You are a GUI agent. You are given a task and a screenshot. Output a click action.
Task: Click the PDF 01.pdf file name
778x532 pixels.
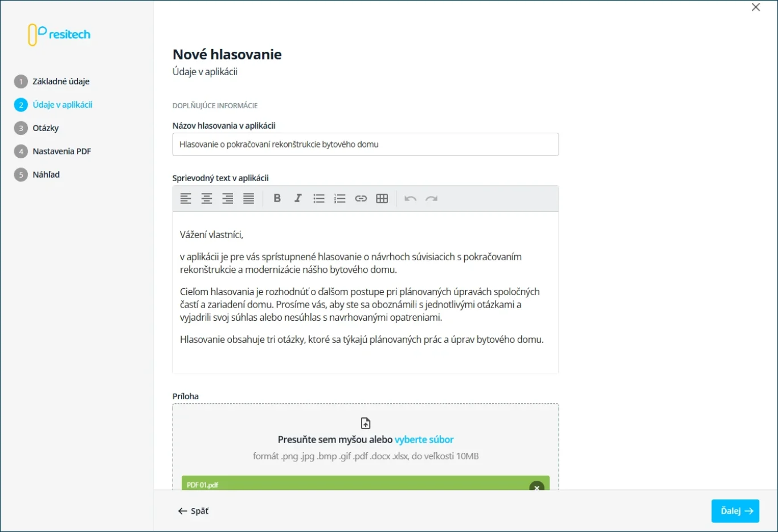(x=202, y=485)
